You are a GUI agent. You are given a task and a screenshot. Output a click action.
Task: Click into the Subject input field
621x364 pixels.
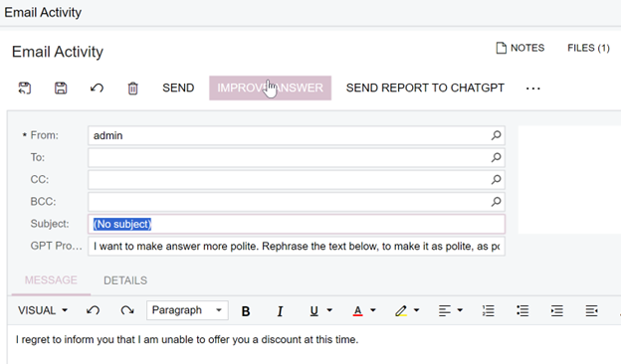coord(297,224)
